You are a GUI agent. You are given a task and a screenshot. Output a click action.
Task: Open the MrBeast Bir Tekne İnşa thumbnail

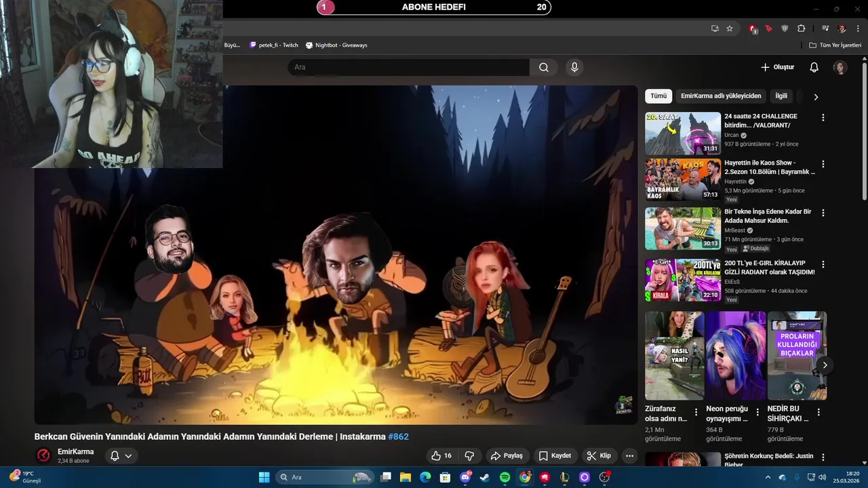[x=683, y=228]
